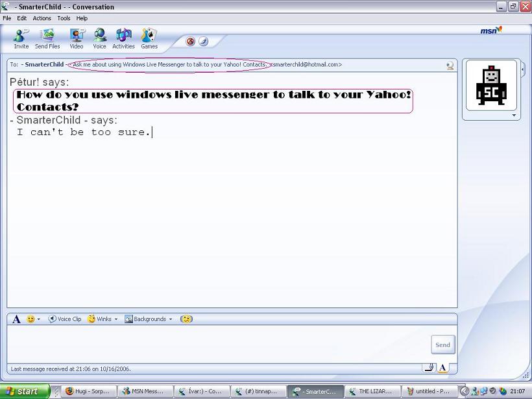
Task: Click the SmarterChild robot display picture
Action: (491, 85)
